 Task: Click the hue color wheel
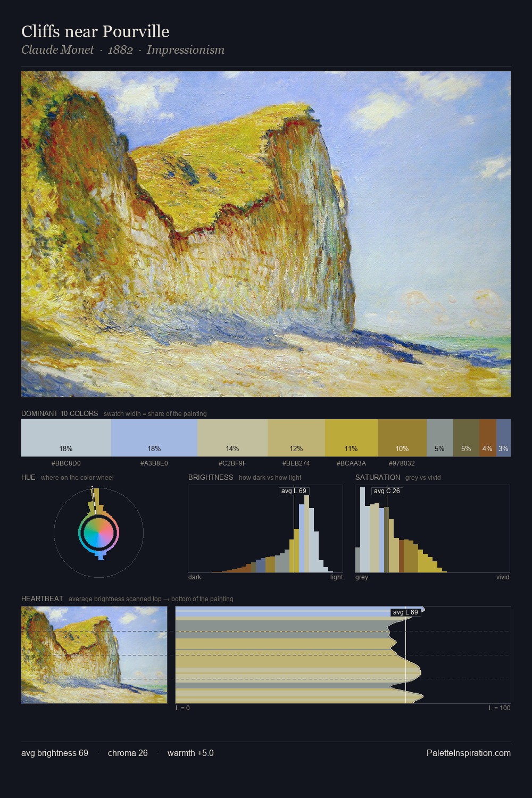pos(98,532)
